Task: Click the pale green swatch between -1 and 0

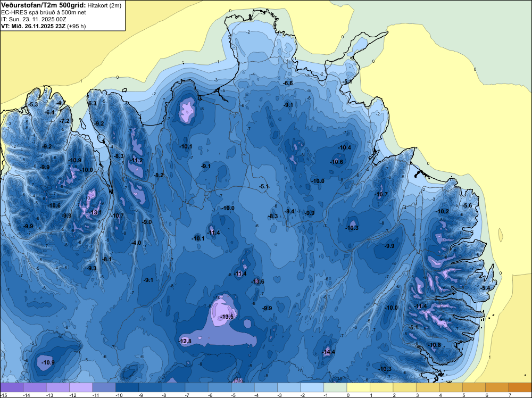Action: point(335,387)
